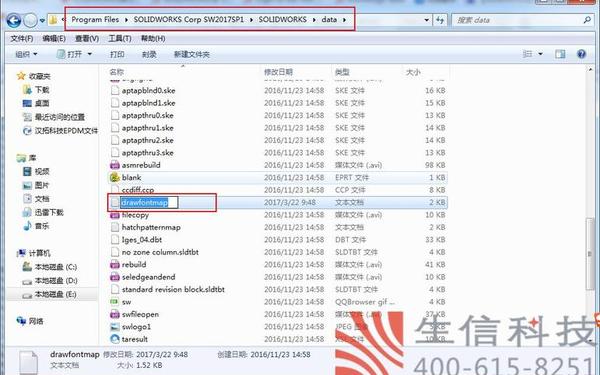Toggle the preview pane icon

coord(560,54)
